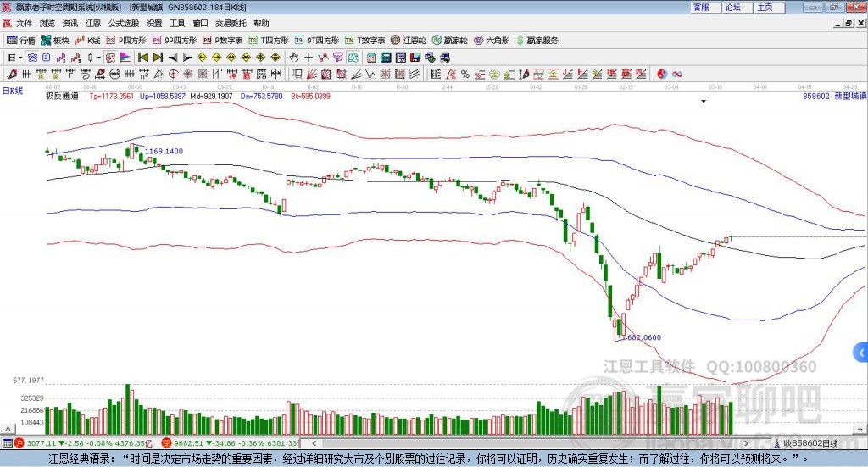The width and height of the screenshot is (868, 467).
Task: Click the scrollbar left arrow
Action: pos(314,443)
